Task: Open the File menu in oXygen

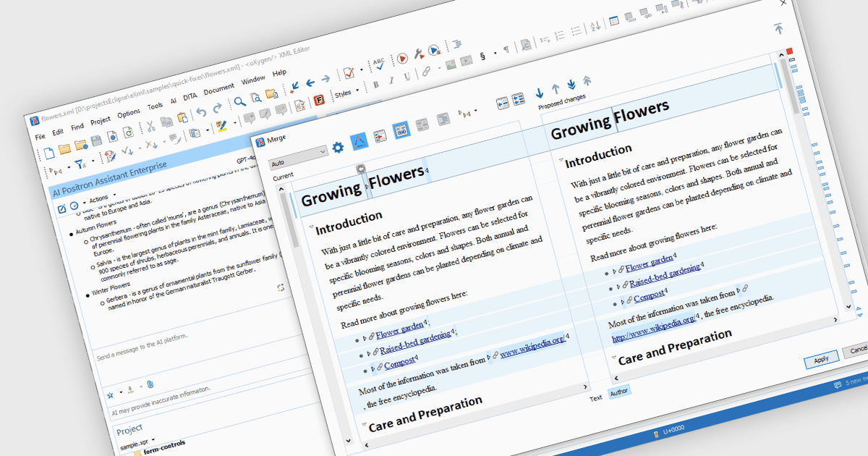Action: click(x=40, y=135)
